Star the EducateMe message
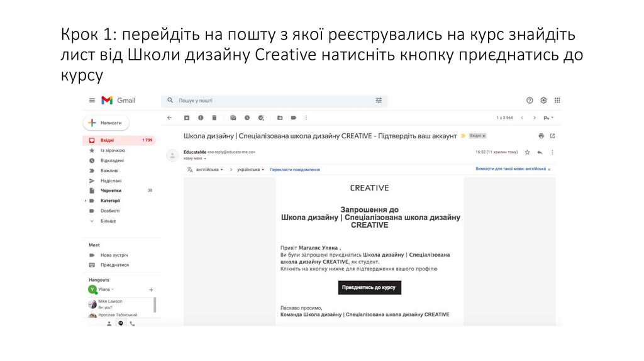Image resolution: width=644 pixels, height=361 pixels. point(527,152)
